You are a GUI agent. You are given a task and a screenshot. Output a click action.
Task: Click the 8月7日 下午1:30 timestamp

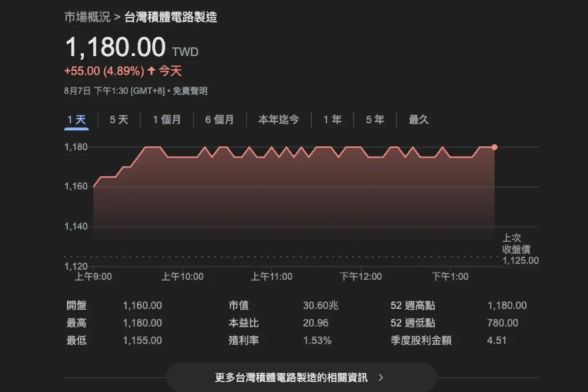(114, 91)
